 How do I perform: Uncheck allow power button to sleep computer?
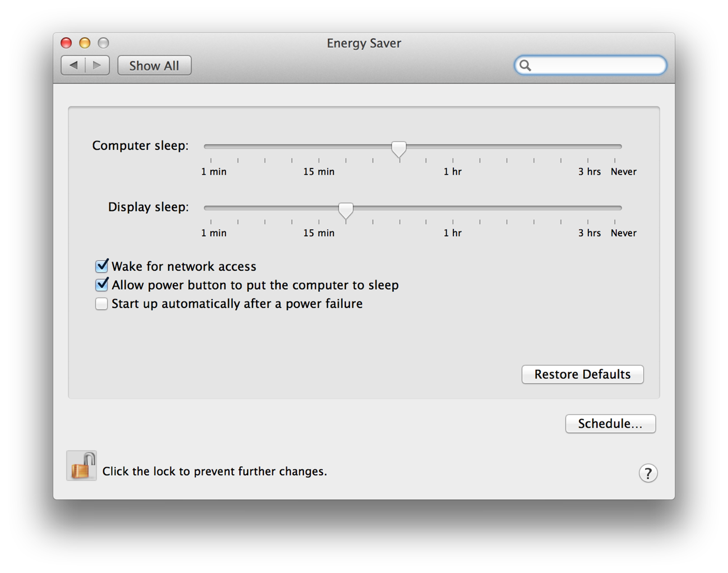click(x=101, y=285)
